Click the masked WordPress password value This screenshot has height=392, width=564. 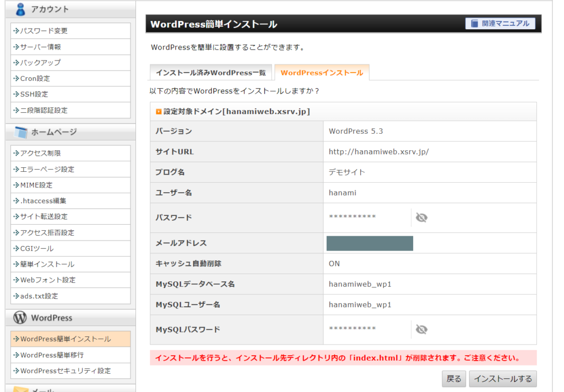click(x=352, y=217)
